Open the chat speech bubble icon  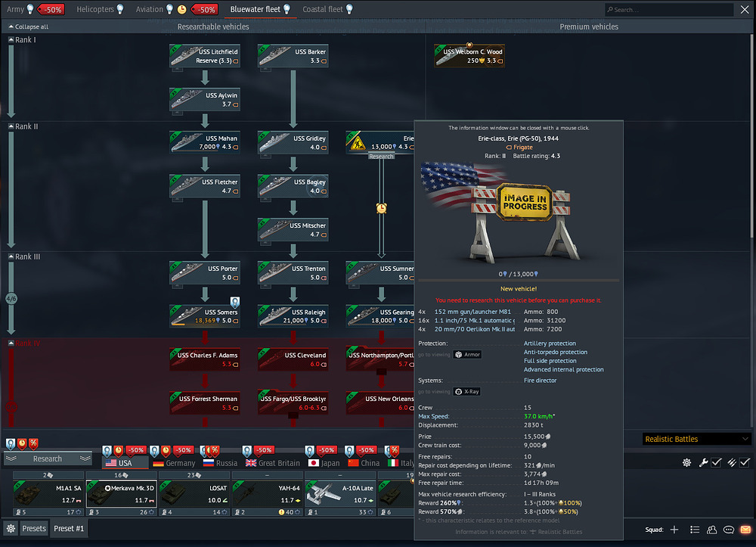point(729,530)
